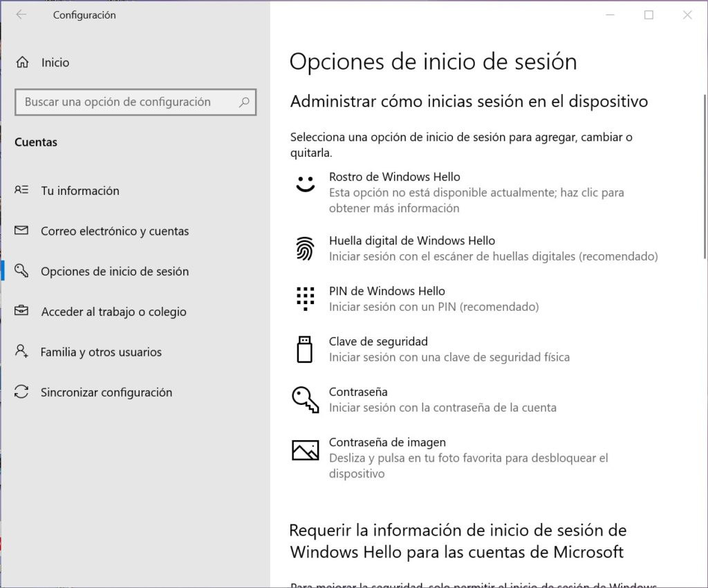The height and width of the screenshot is (588, 708).
Task: Click the picture icon for Contraseña de imagen
Action: 305,451
